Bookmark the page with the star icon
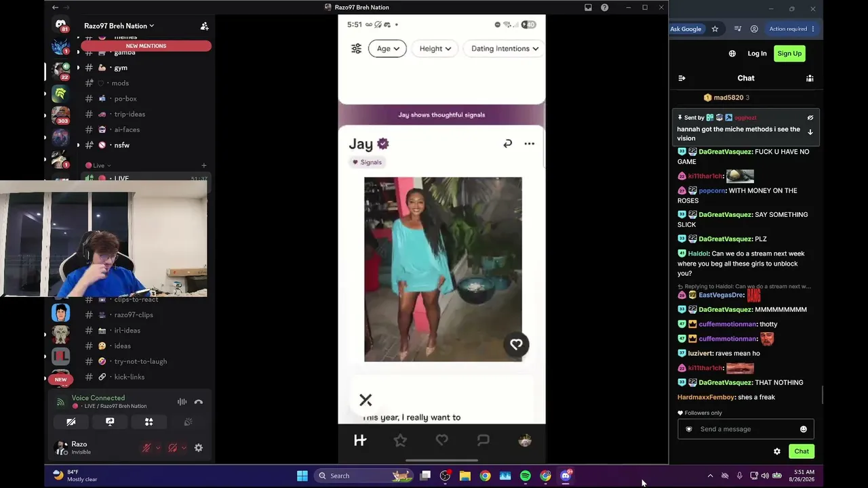This screenshot has width=868, height=488. pyautogui.click(x=715, y=29)
